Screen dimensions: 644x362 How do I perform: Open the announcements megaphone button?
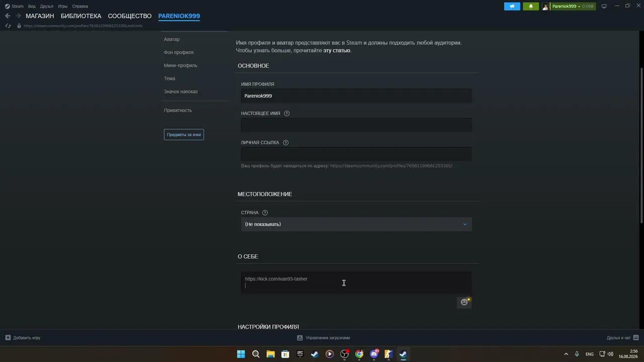coord(512,7)
